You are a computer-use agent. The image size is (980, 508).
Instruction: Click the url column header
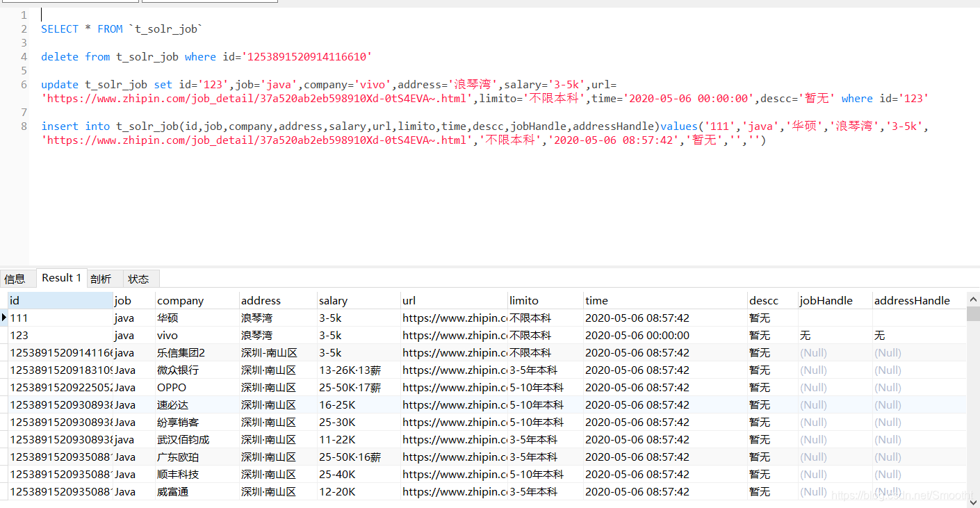click(x=455, y=300)
